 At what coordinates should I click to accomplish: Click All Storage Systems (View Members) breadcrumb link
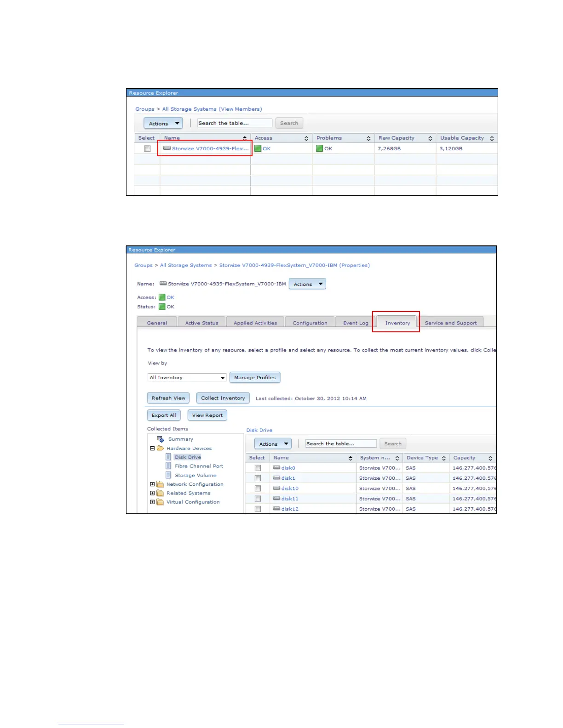tap(212, 109)
